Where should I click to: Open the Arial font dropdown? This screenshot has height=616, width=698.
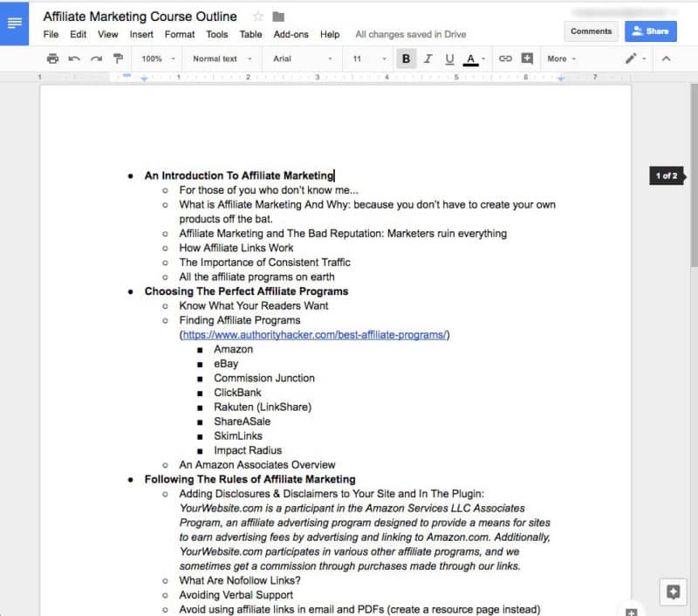[302, 58]
